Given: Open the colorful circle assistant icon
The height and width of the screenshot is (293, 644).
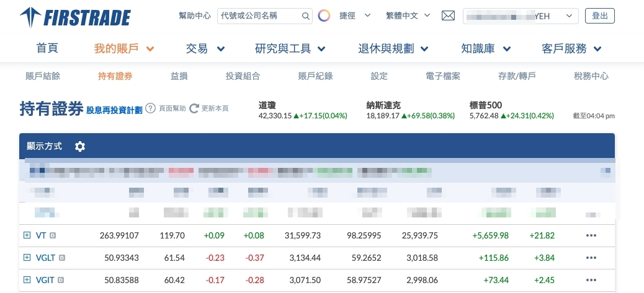Looking at the screenshot, I should click(324, 16).
